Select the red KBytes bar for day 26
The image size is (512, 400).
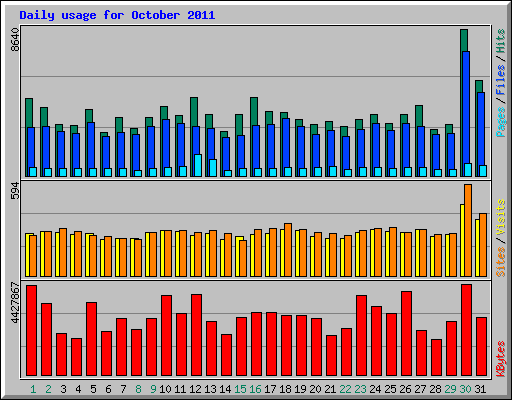(x=407, y=334)
